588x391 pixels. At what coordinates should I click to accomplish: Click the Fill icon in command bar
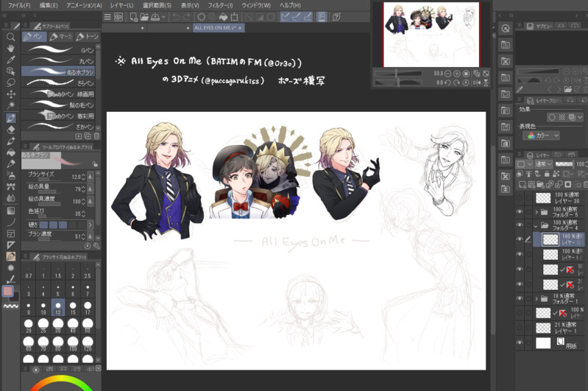[x=224, y=17]
